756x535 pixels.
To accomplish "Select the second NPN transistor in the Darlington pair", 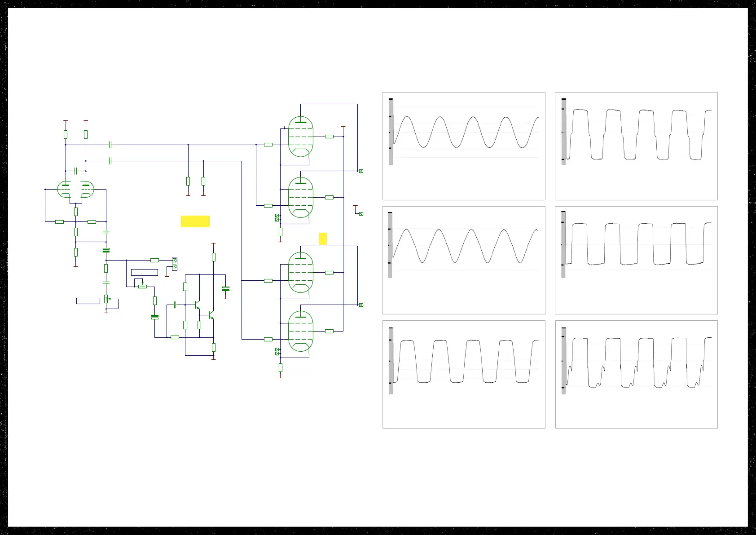I will (211, 315).
